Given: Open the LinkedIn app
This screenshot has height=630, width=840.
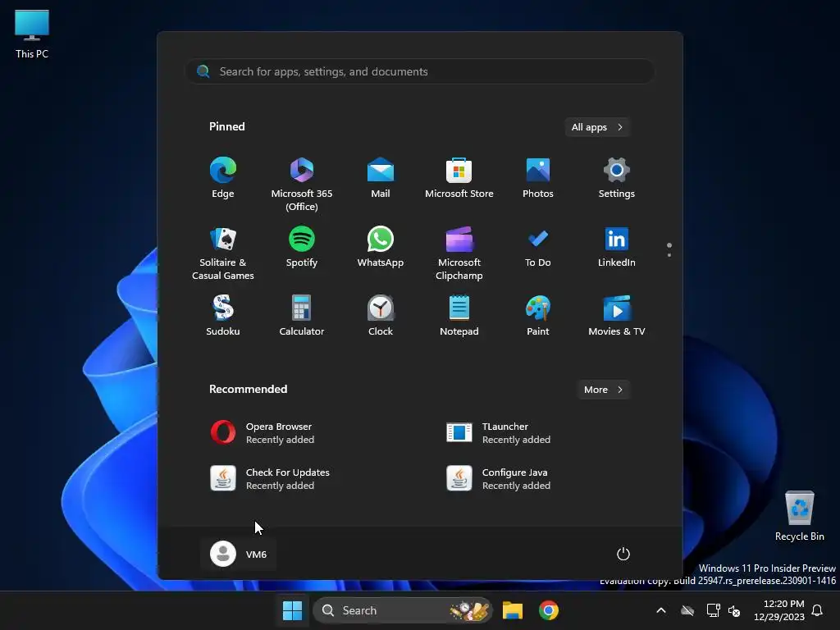Looking at the screenshot, I should tap(617, 247).
